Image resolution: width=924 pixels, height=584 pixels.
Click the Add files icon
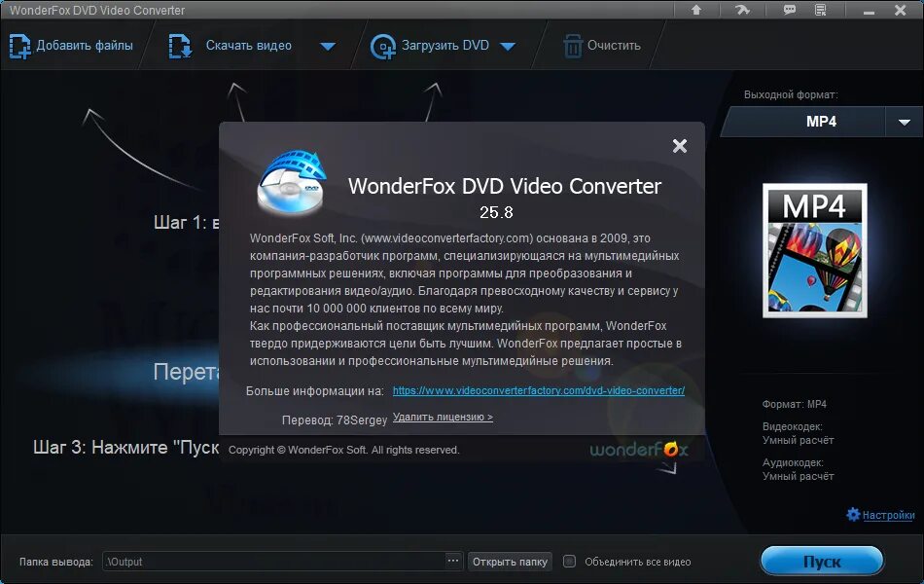coord(19,46)
